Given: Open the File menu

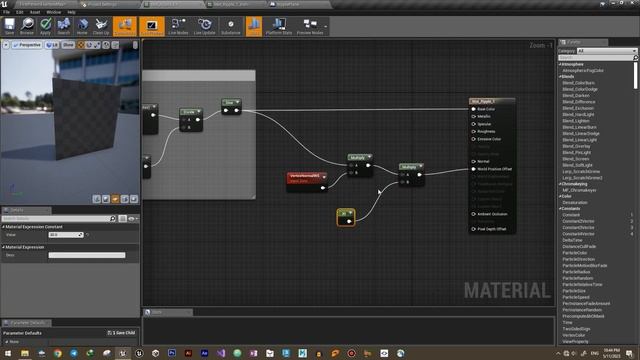Looking at the screenshot, I should click(7, 12).
